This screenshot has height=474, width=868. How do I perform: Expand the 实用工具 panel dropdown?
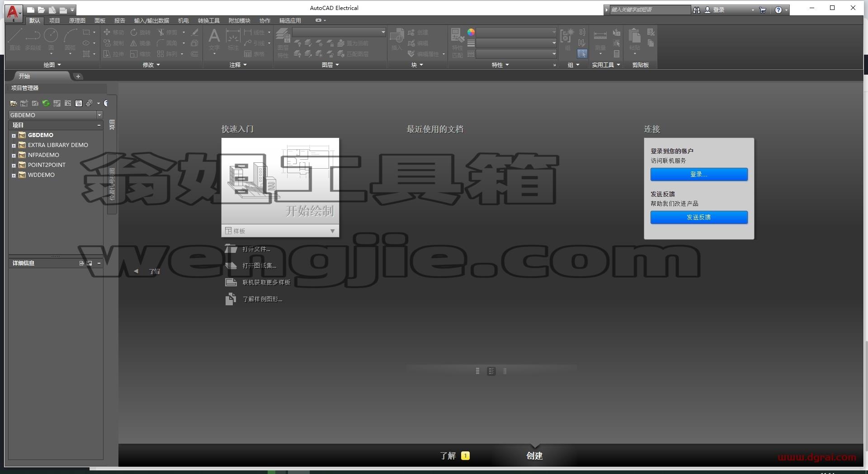click(x=606, y=65)
